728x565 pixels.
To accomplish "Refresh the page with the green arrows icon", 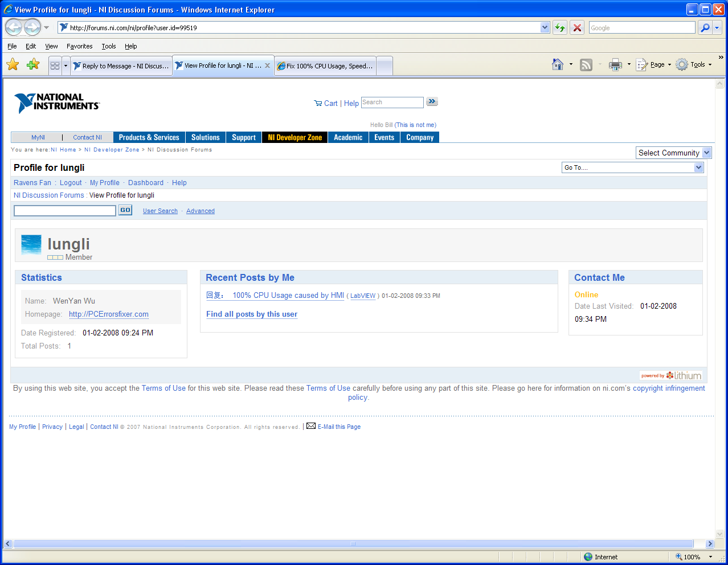I will tap(560, 27).
